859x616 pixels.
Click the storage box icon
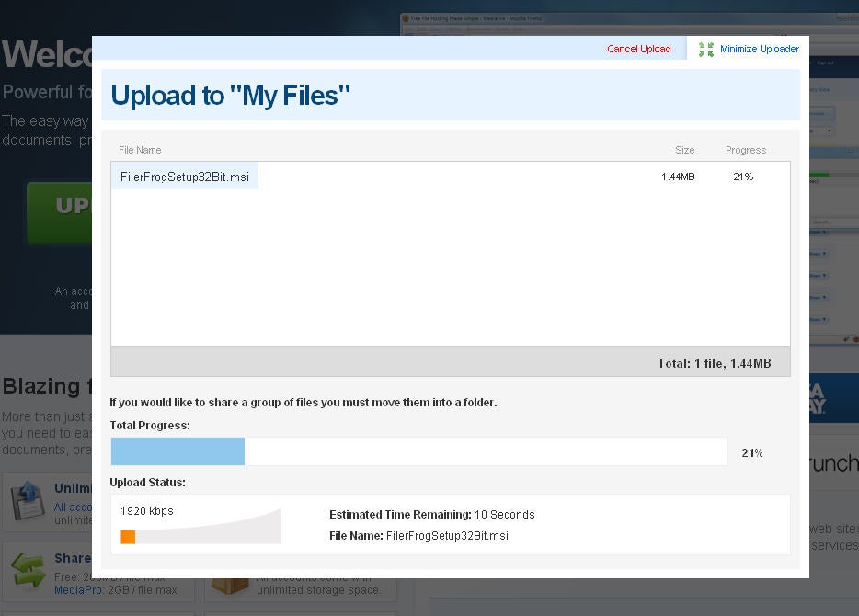point(230,586)
